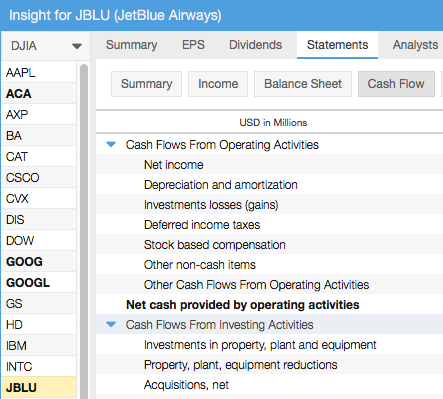Select CAT in the ticker list
443x399 pixels.
[39, 156]
